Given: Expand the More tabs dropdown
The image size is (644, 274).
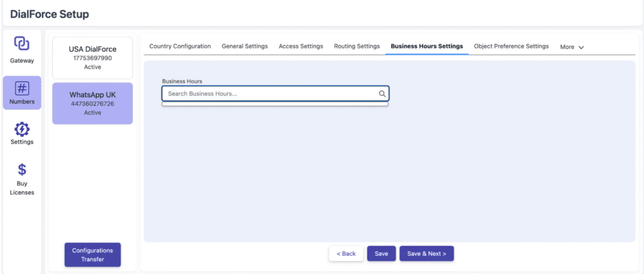Looking at the screenshot, I should 572,47.
